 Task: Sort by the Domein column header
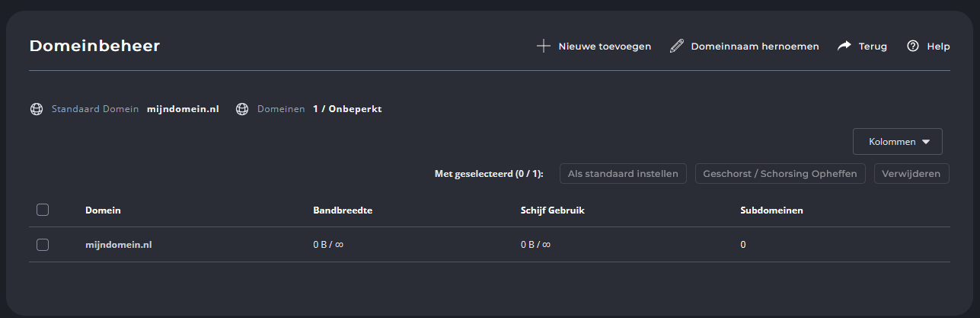[103, 210]
